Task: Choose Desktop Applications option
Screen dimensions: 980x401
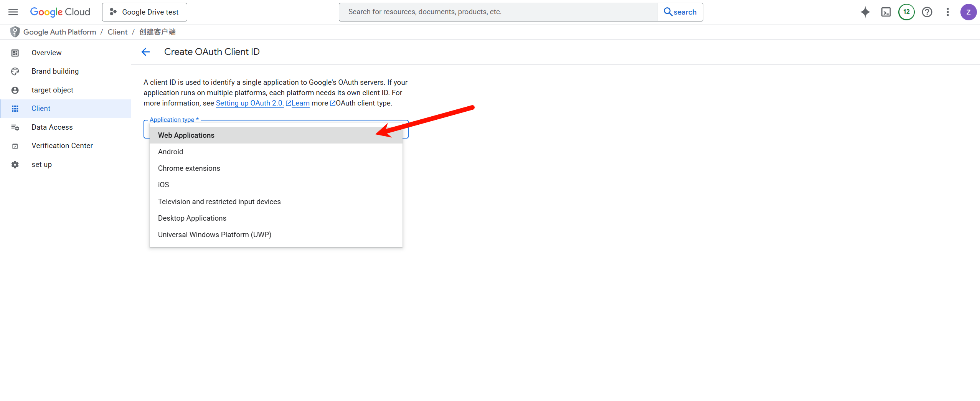Action: tap(276, 218)
